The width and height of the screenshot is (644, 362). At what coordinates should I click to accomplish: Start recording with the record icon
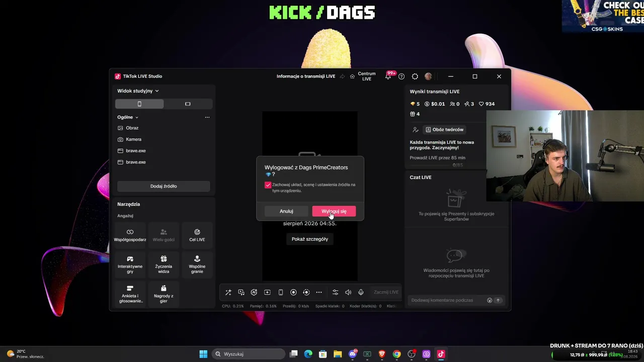pos(293,292)
